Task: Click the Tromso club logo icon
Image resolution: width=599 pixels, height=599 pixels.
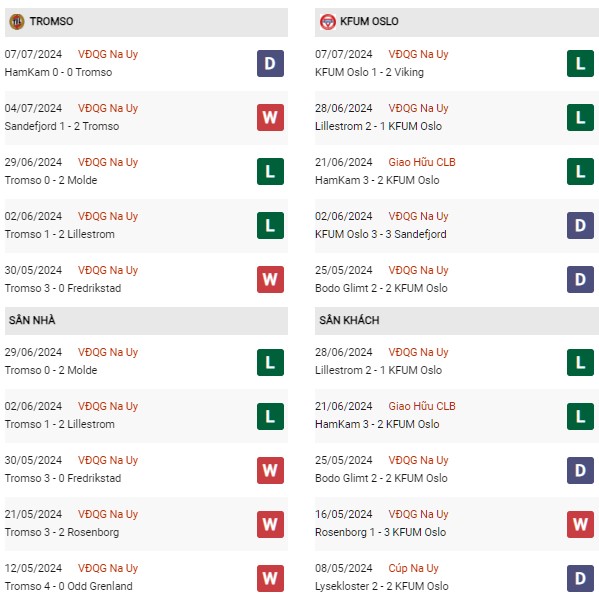Action: pyautogui.click(x=17, y=22)
